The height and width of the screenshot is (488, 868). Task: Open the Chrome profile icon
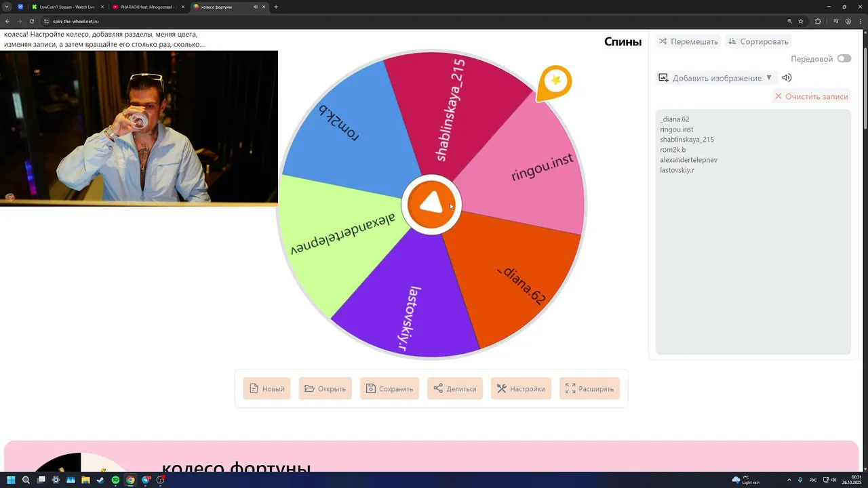tap(848, 21)
